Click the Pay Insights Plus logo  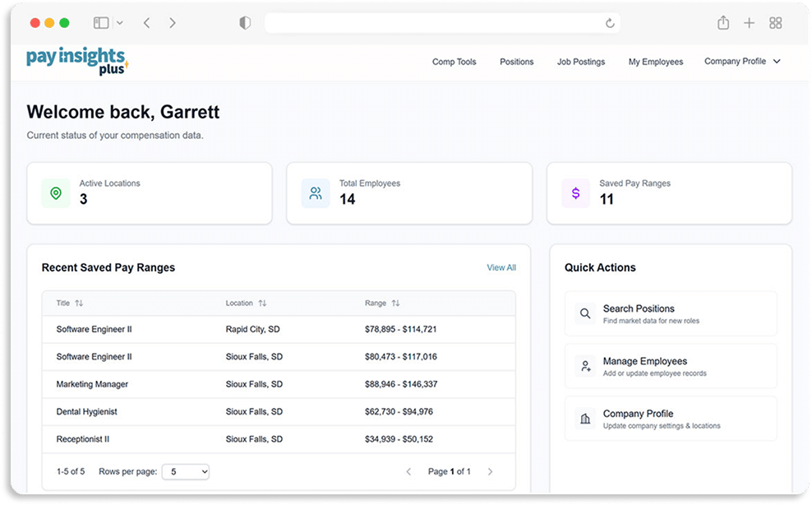point(77,61)
